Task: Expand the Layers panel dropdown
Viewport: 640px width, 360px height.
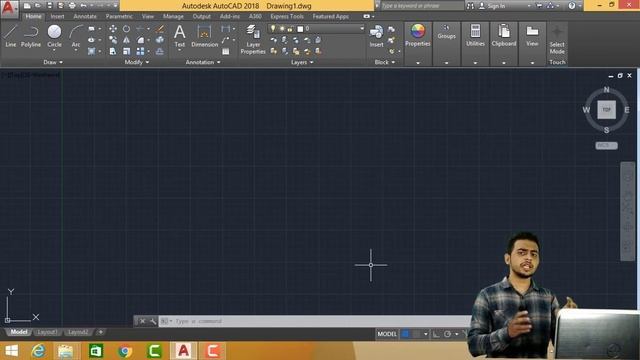Action: (x=302, y=62)
